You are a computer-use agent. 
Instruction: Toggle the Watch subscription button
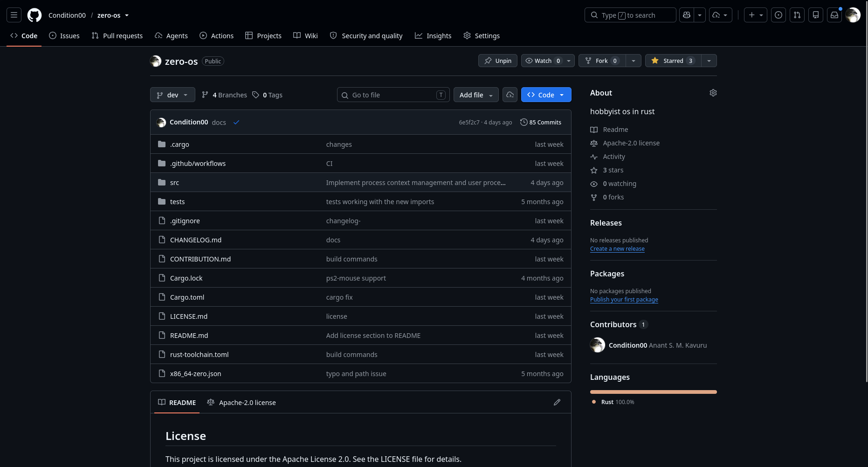[543, 61]
